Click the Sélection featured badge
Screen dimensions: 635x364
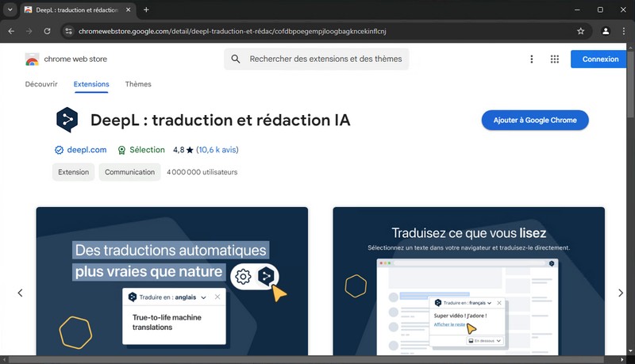point(141,150)
